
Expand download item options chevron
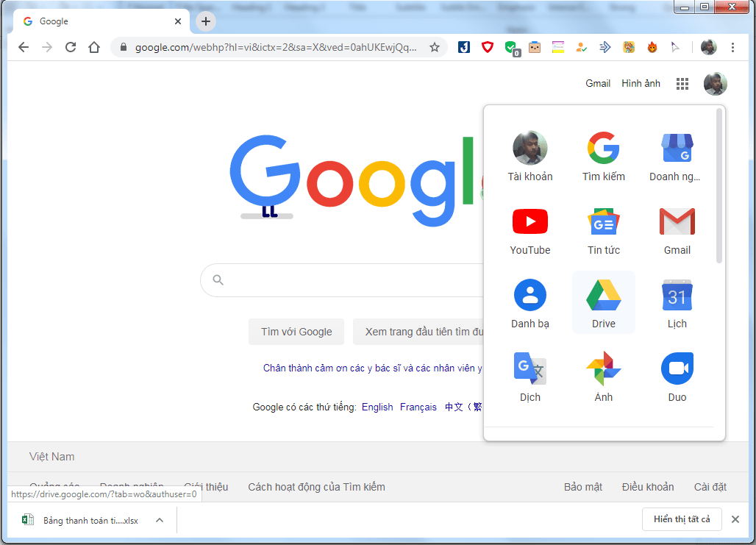[160, 521]
